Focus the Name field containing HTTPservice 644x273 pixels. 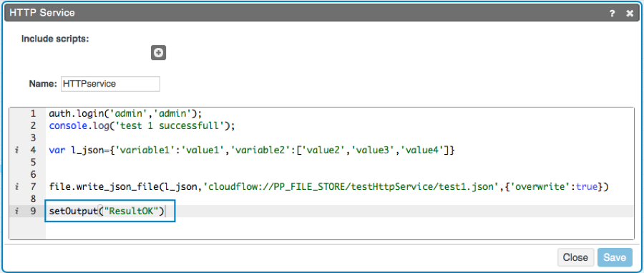(x=110, y=84)
